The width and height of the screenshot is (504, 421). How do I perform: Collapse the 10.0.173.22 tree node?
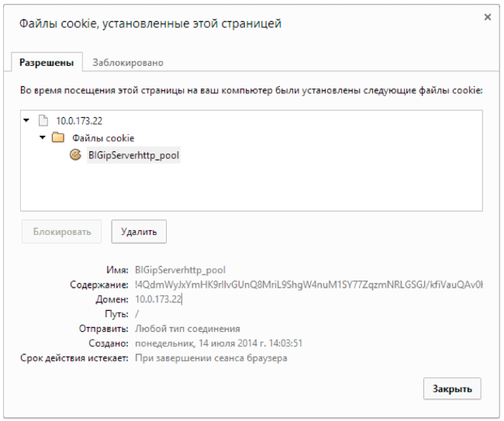[27, 121]
